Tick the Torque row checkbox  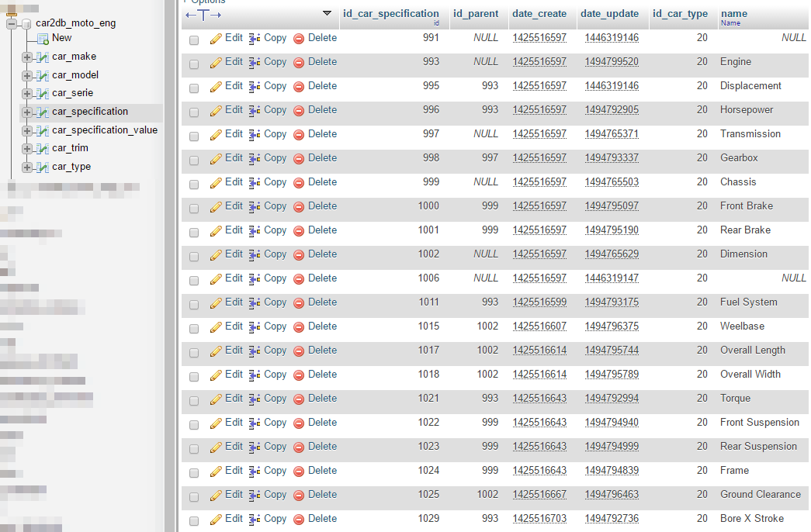point(194,401)
